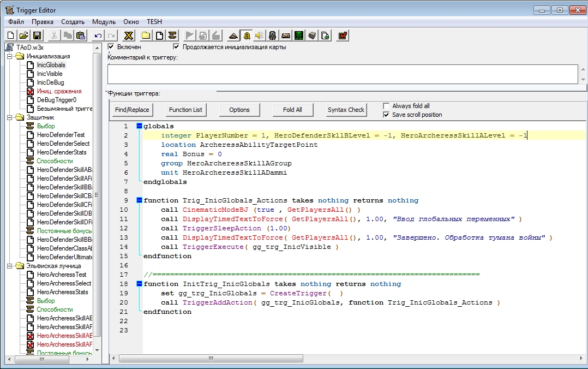The image size is (588, 369).
Task: Click the Test Map checkmark icon
Action: 343,35
